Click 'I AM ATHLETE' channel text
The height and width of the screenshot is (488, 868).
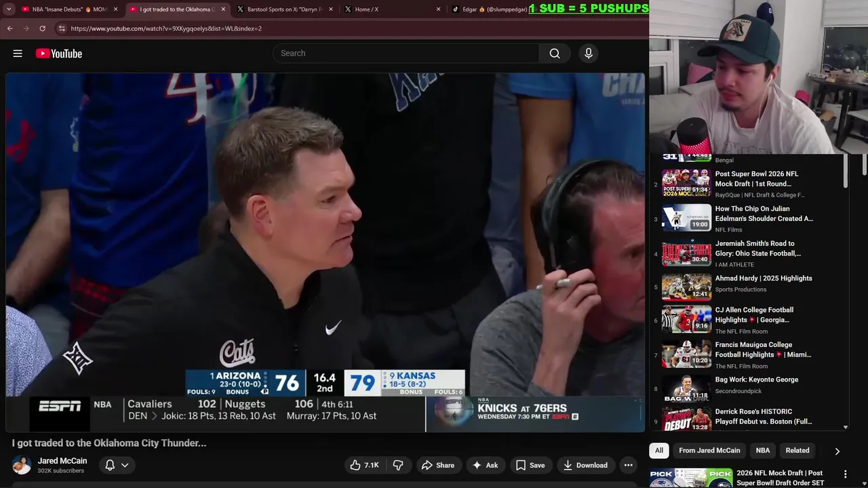734,265
